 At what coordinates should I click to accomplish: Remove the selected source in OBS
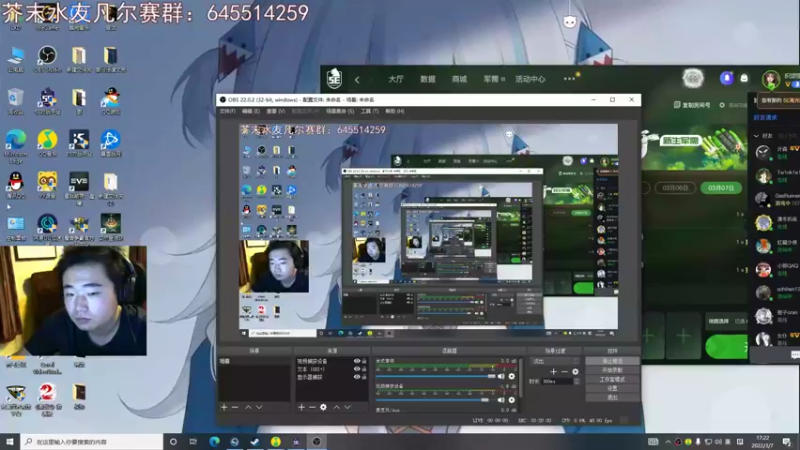tap(312, 407)
